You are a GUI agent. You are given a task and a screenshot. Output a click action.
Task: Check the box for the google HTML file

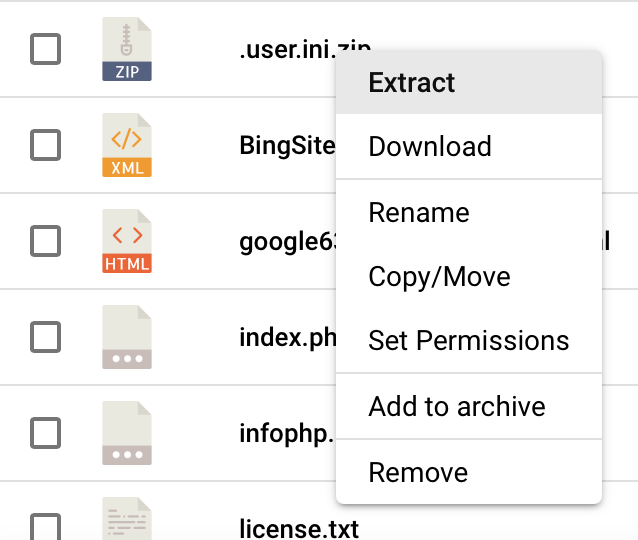46,242
